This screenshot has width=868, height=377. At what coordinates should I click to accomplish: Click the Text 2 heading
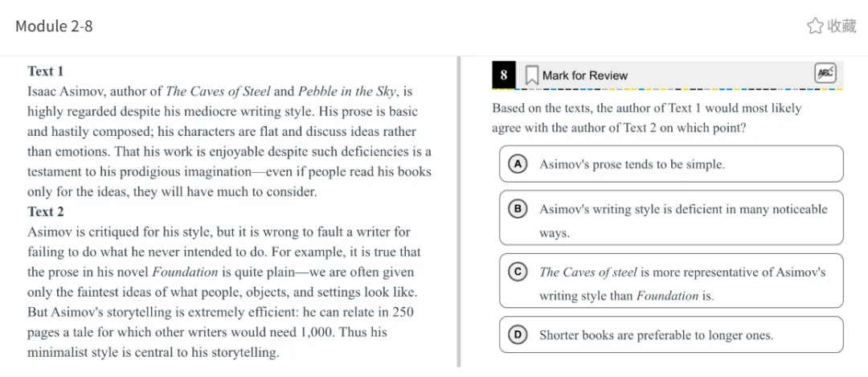click(x=46, y=211)
